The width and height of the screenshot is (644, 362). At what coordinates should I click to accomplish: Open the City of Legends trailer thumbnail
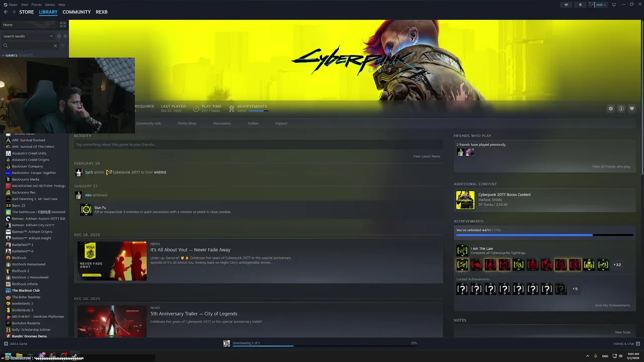pyautogui.click(x=112, y=321)
